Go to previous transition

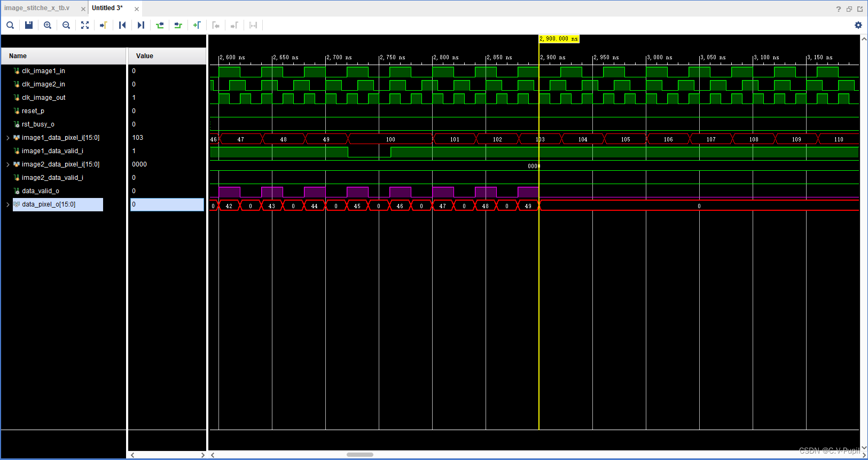click(160, 25)
